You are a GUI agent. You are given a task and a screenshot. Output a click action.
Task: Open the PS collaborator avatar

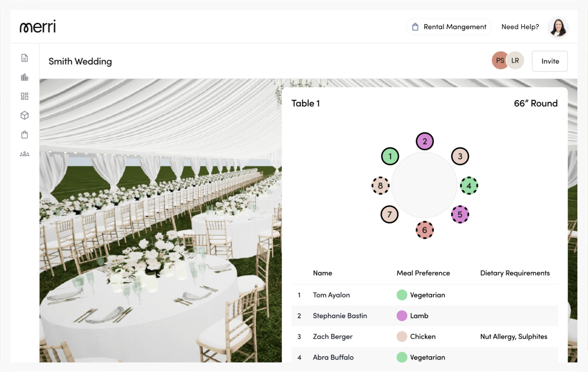500,60
